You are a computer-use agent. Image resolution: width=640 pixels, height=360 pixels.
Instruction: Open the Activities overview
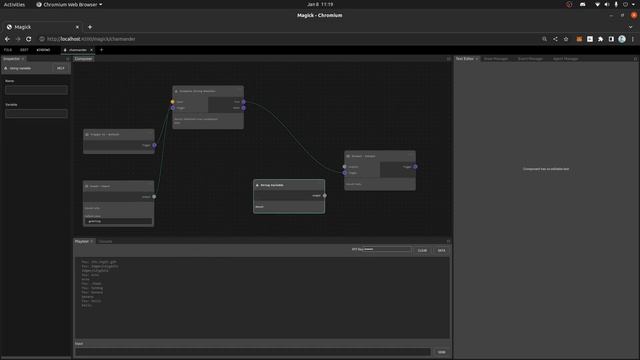pos(14,4)
